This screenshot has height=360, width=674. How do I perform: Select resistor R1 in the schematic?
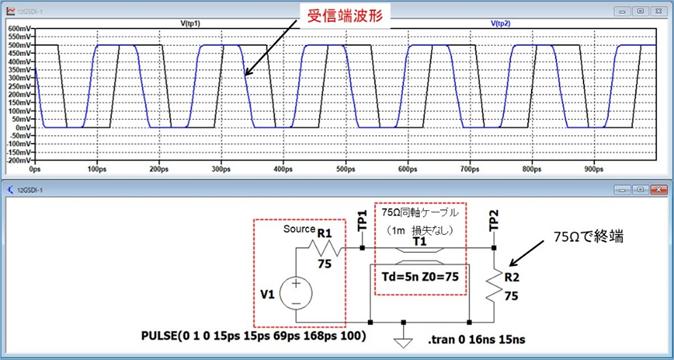coord(325,248)
